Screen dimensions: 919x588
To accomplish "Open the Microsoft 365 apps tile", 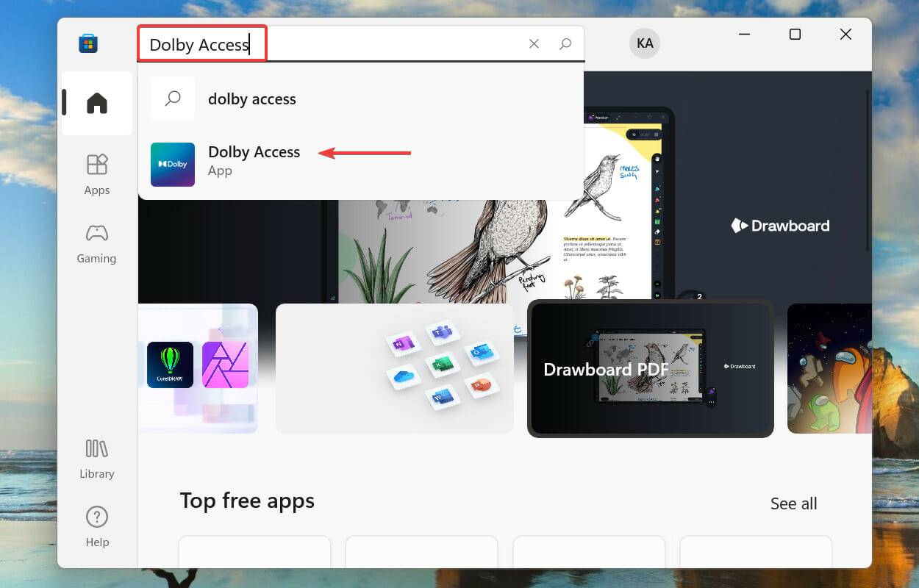I will [x=394, y=369].
